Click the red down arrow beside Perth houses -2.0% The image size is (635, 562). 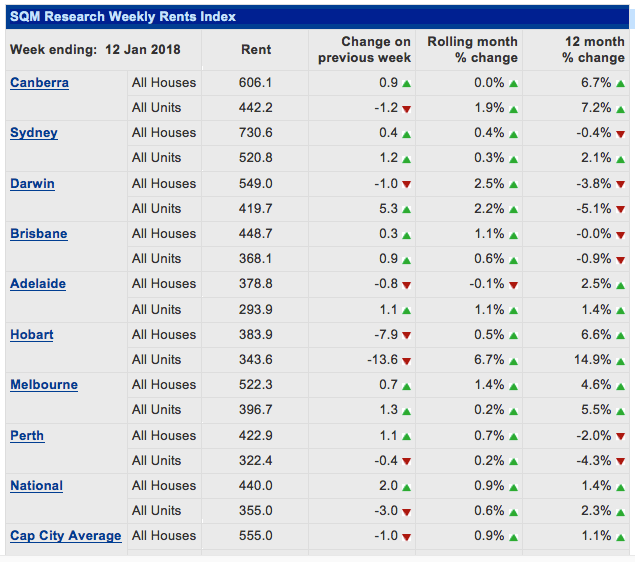pos(620,436)
